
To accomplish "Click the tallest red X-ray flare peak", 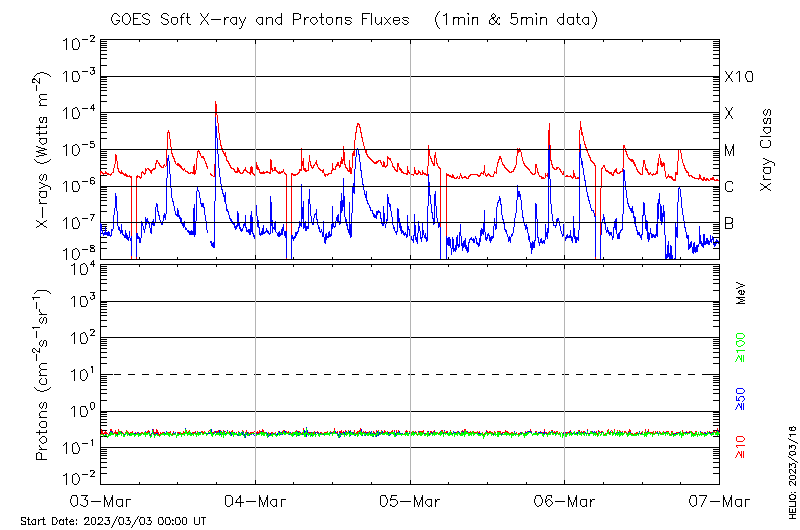I will point(215,103).
